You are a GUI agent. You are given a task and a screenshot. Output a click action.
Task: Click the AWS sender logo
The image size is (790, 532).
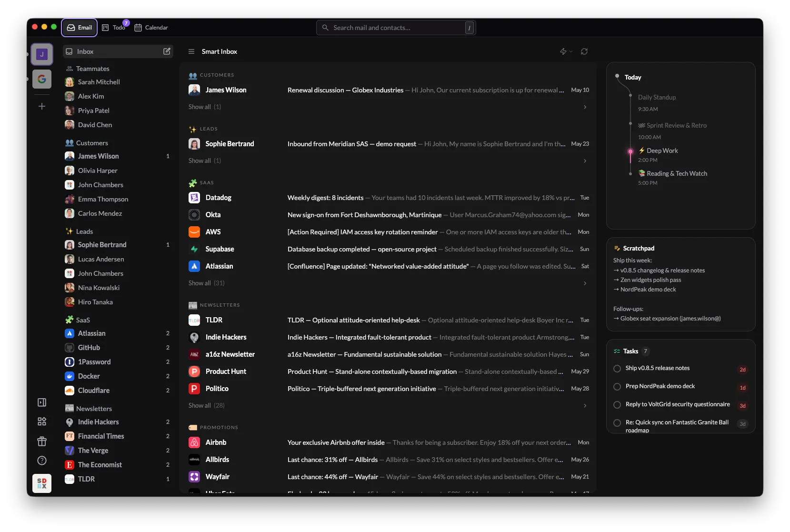(x=194, y=232)
